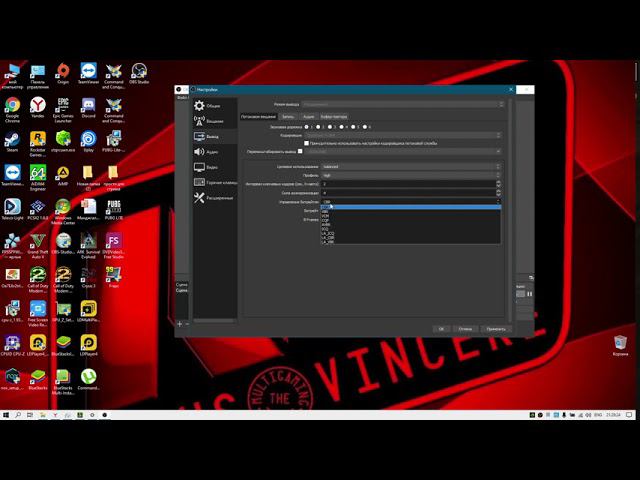The height and width of the screenshot is (480, 640).
Task: Choose LA_CBR in rate control list
Action: 411,238
